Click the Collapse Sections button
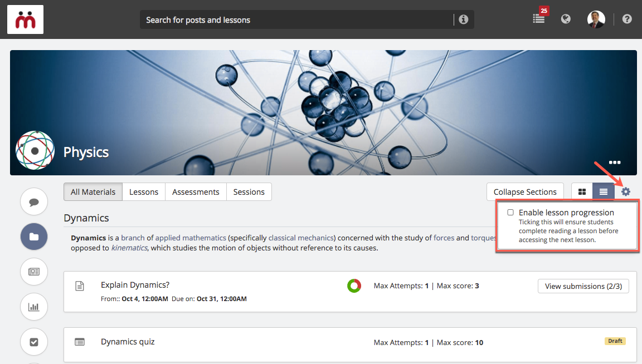The image size is (642, 364). (x=525, y=192)
